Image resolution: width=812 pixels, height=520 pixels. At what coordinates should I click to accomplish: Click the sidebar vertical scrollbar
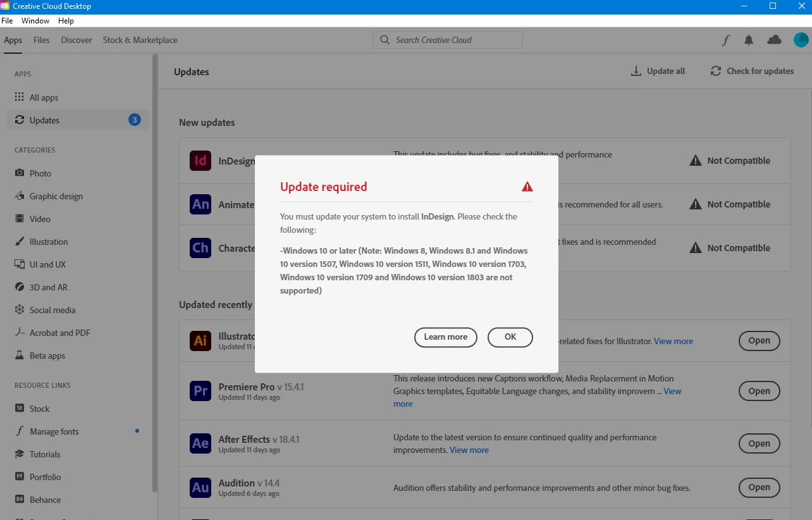pyautogui.click(x=155, y=272)
